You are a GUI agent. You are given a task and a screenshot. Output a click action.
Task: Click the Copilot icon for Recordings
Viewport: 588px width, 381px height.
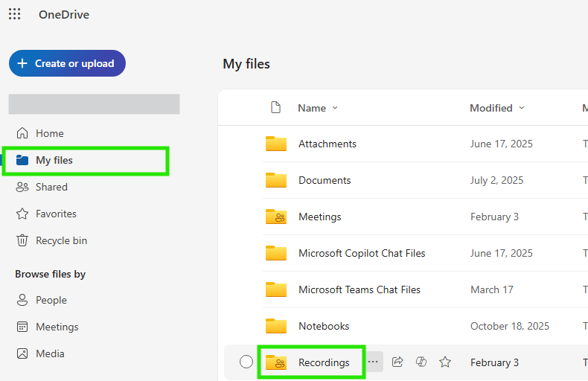(421, 362)
